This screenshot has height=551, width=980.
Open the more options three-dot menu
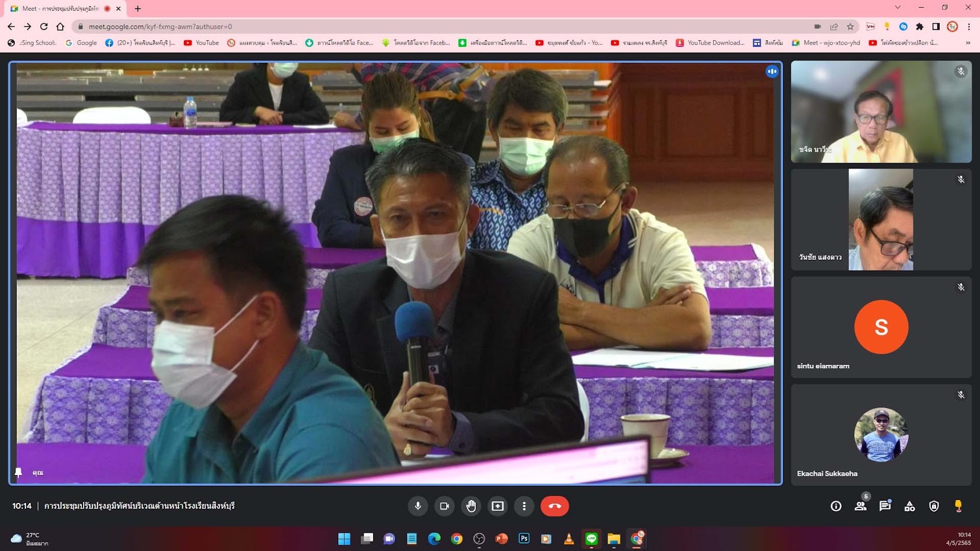(524, 506)
